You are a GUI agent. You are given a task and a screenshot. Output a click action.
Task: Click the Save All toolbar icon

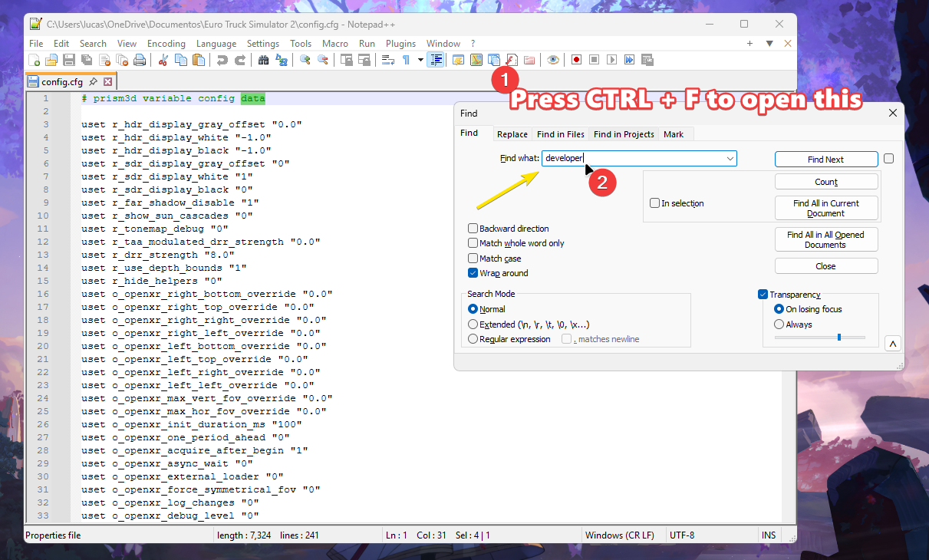pyautogui.click(x=87, y=60)
